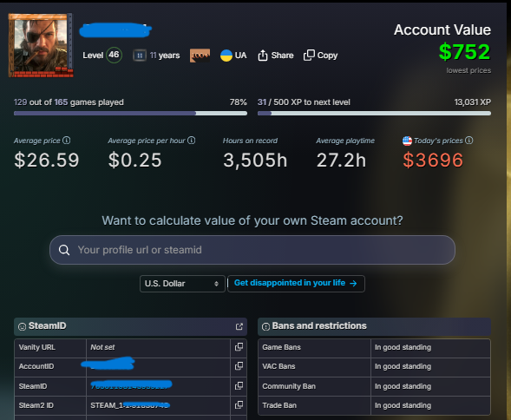
Task: Click the Copy profile icon
Action: click(309, 56)
